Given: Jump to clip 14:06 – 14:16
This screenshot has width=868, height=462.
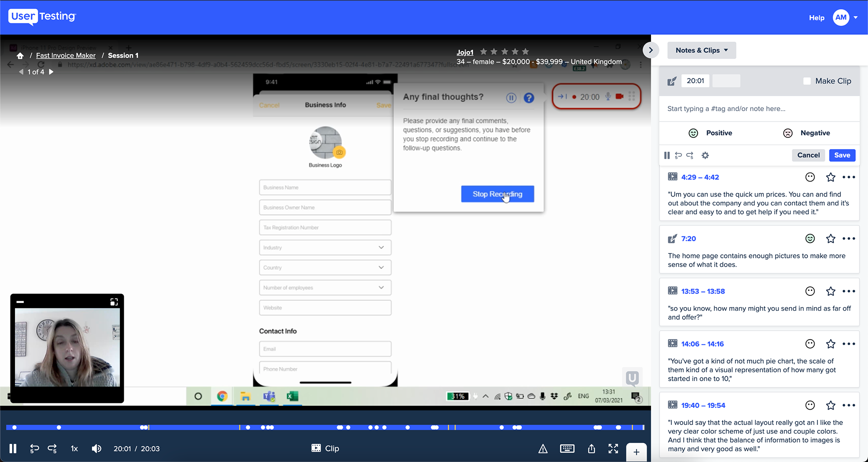Looking at the screenshot, I should (703, 344).
